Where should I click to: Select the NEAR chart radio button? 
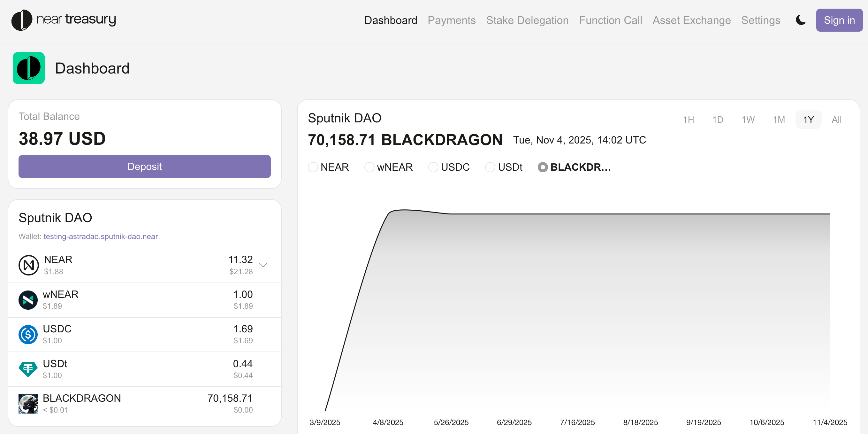tap(313, 167)
